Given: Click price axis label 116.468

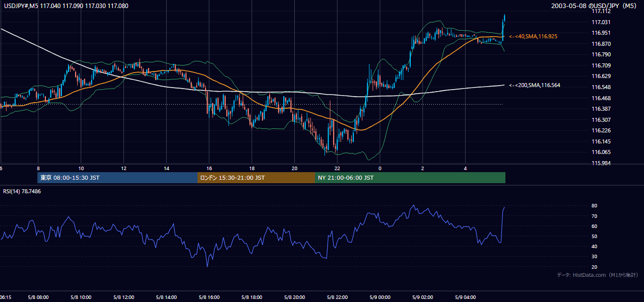Looking at the screenshot, I should point(601,98).
